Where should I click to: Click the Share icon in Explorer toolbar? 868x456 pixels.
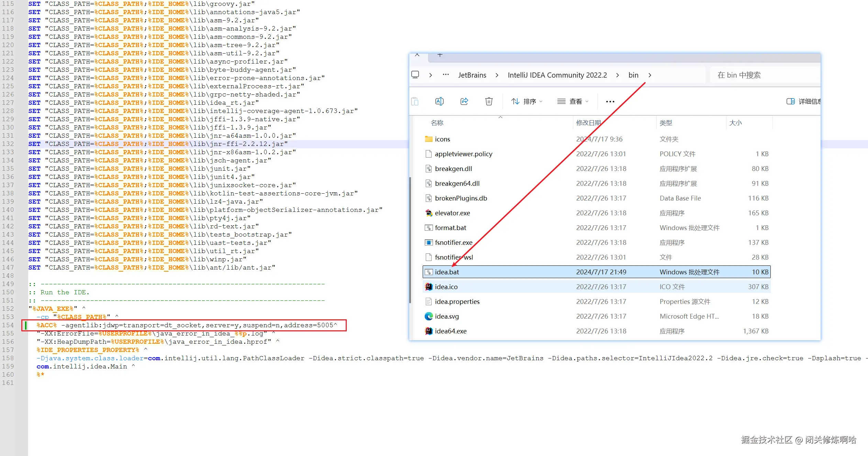click(x=464, y=101)
